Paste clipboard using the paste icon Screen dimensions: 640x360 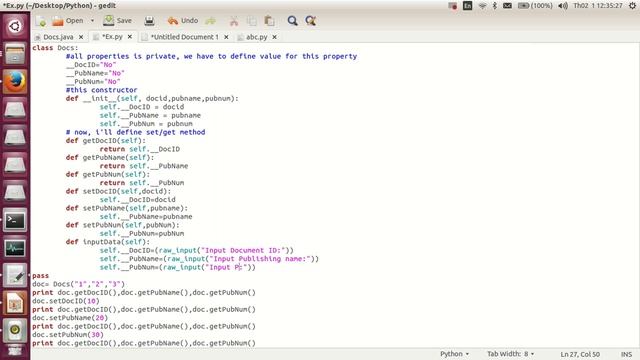point(269,21)
